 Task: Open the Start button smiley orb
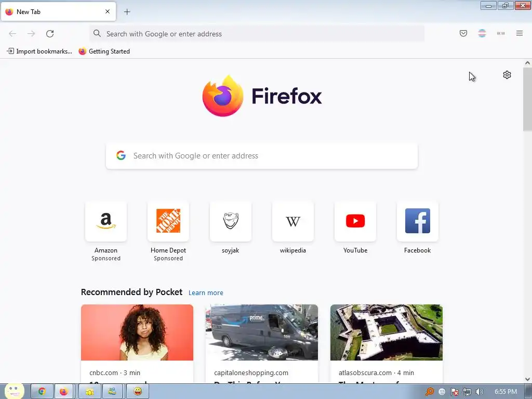click(x=14, y=391)
